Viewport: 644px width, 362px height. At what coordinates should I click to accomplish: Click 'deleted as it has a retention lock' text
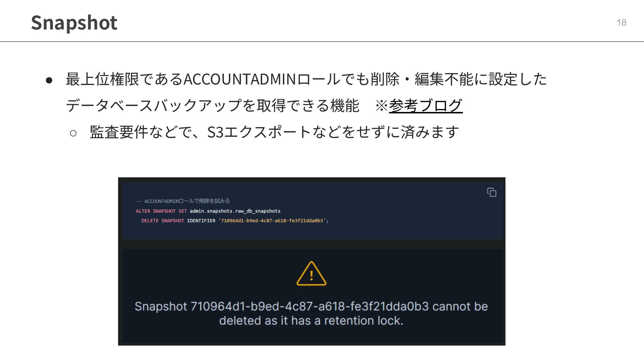click(x=311, y=320)
